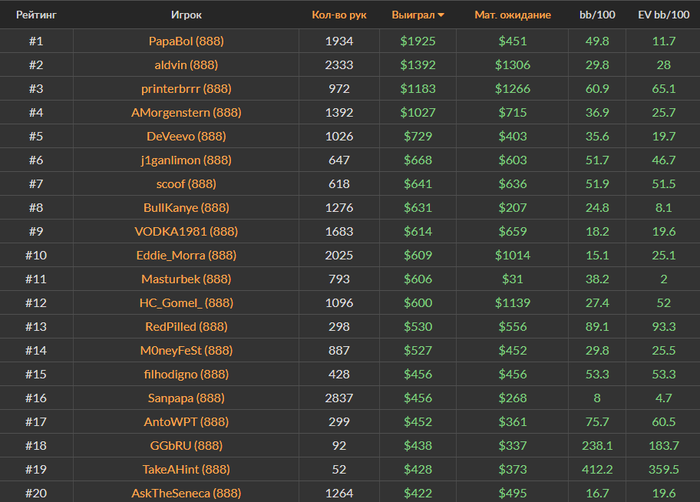Click the bb/100 column header
This screenshot has height=502, width=700.
tap(597, 15)
